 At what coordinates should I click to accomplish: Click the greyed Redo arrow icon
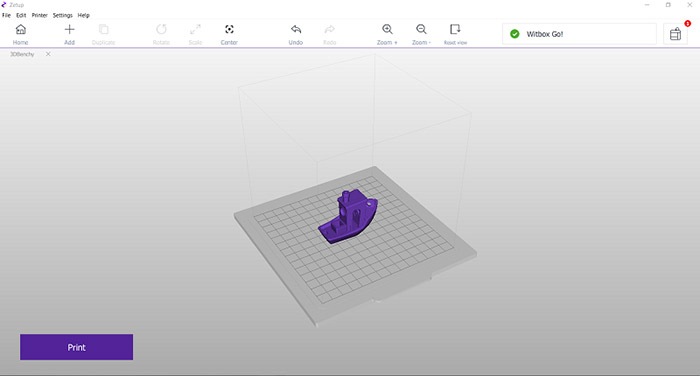(x=329, y=29)
